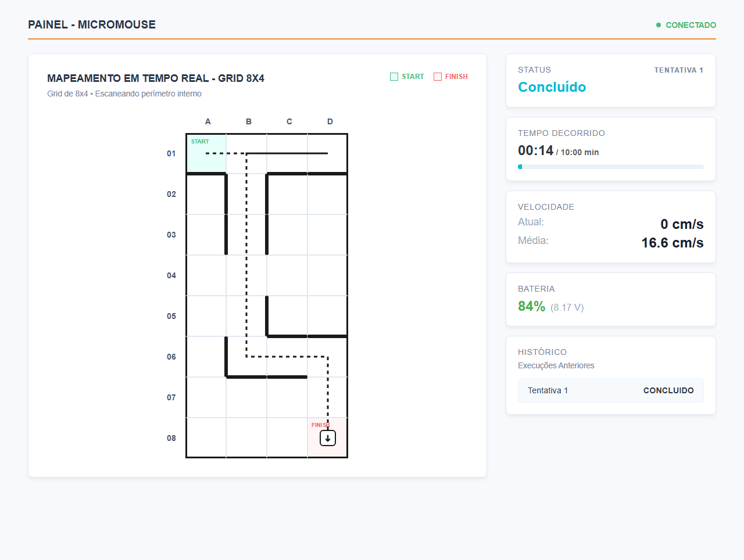Click row label 07 of the grid
Image resolution: width=744 pixels, height=560 pixels.
[x=171, y=397]
